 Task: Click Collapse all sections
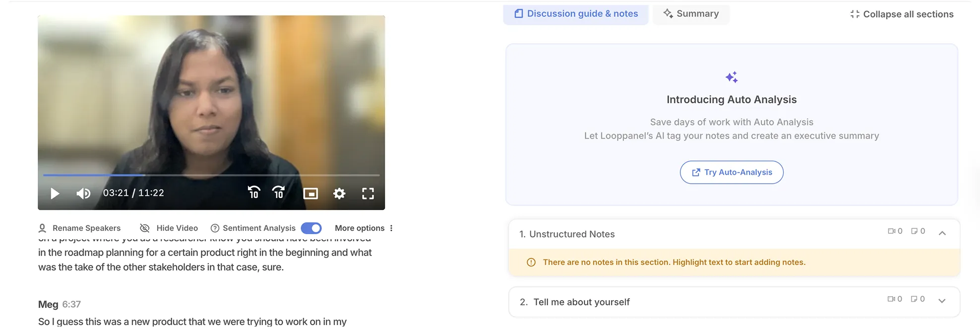pyautogui.click(x=902, y=14)
